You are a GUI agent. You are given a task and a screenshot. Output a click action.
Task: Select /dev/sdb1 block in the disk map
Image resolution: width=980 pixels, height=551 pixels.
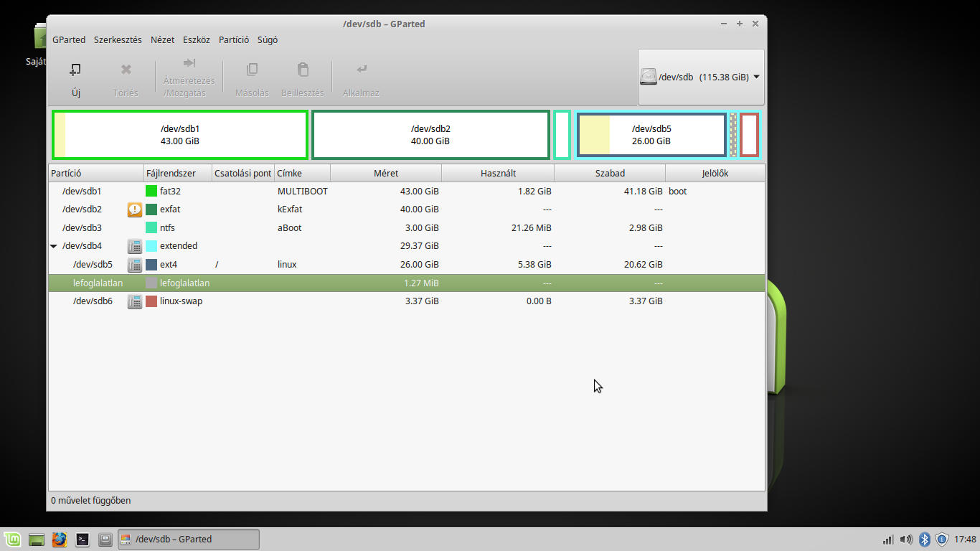tap(180, 135)
